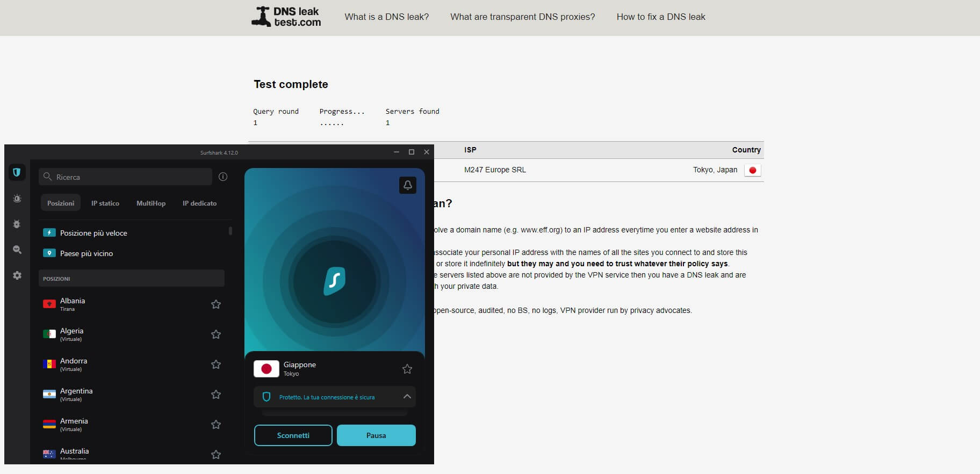Click the Algeria flag icon
This screenshot has width=980, height=474.
(x=49, y=334)
